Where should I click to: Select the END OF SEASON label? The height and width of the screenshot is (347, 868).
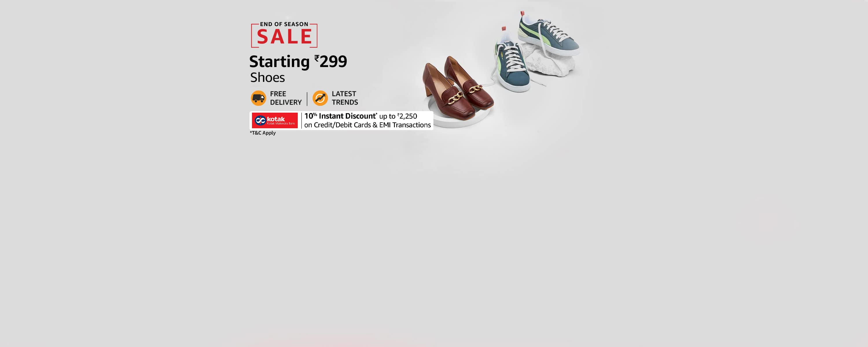click(284, 24)
